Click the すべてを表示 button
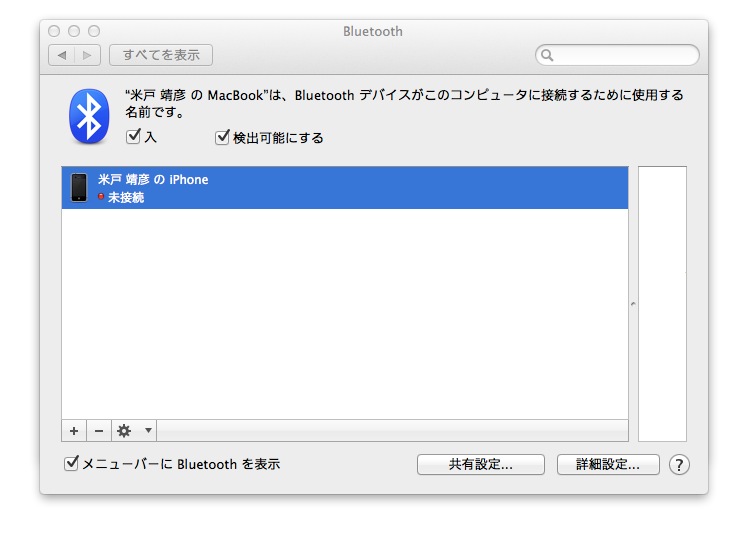Viewport: 748px width, 554px height. click(x=161, y=55)
